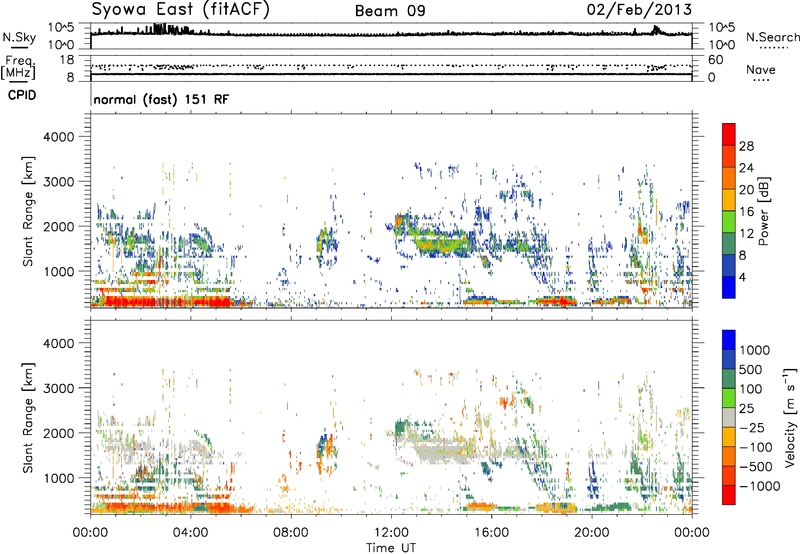
Task: Click the solid black frequency line
Action: 391,74
